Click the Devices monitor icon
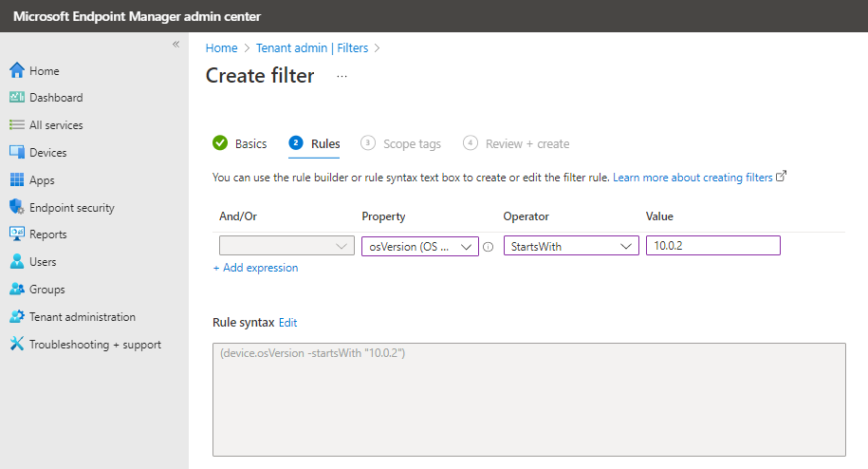Screen dimensions: 868x469 coord(17,152)
